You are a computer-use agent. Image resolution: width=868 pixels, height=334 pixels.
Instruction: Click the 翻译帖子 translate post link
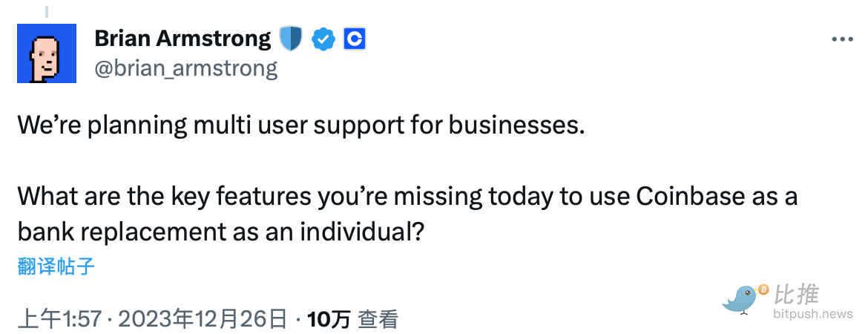tap(56, 266)
